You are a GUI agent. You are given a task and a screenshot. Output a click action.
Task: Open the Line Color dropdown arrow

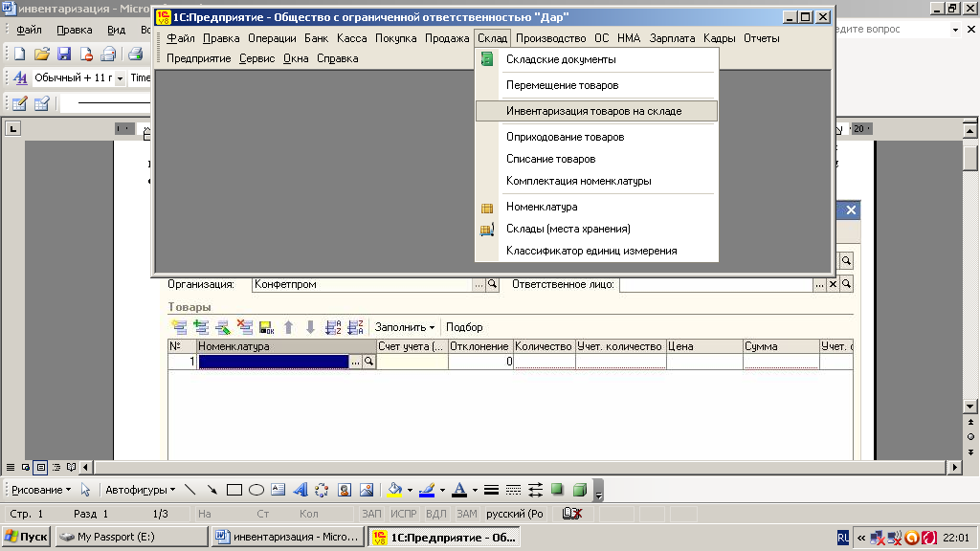click(x=442, y=490)
